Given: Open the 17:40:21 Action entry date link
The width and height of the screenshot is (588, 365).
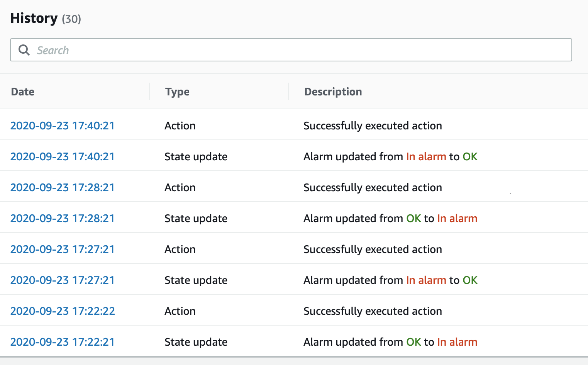Looking at the screenshot, I should [x=62, y=126].
